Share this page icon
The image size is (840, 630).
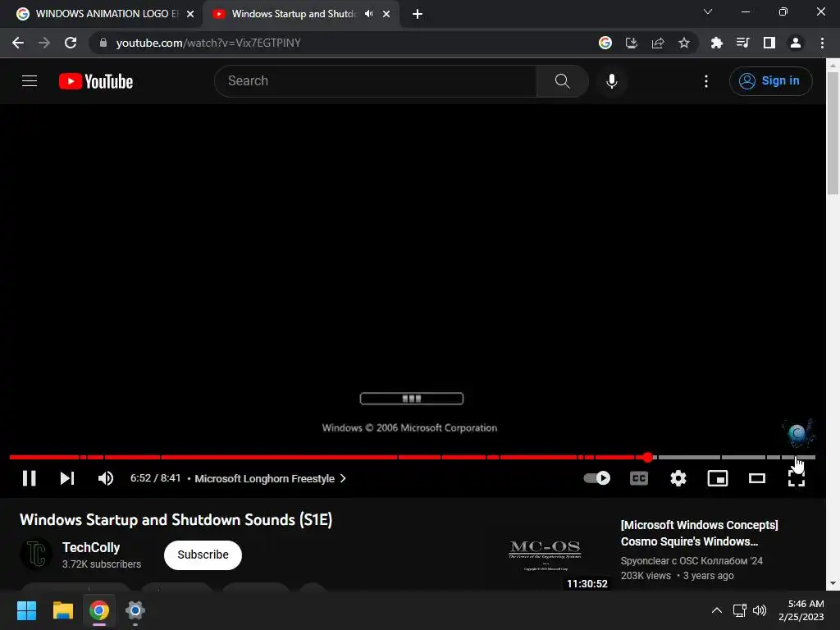click(657, 43)
